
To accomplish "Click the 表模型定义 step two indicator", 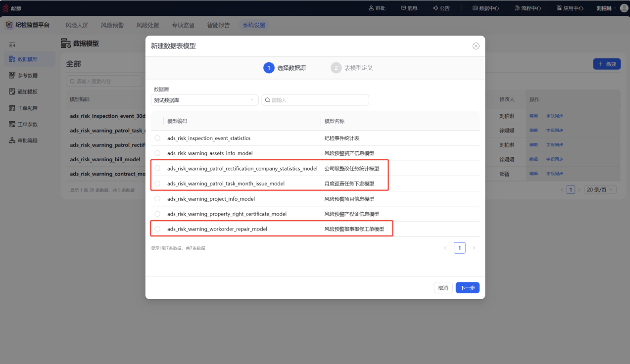I will [352, 68].
